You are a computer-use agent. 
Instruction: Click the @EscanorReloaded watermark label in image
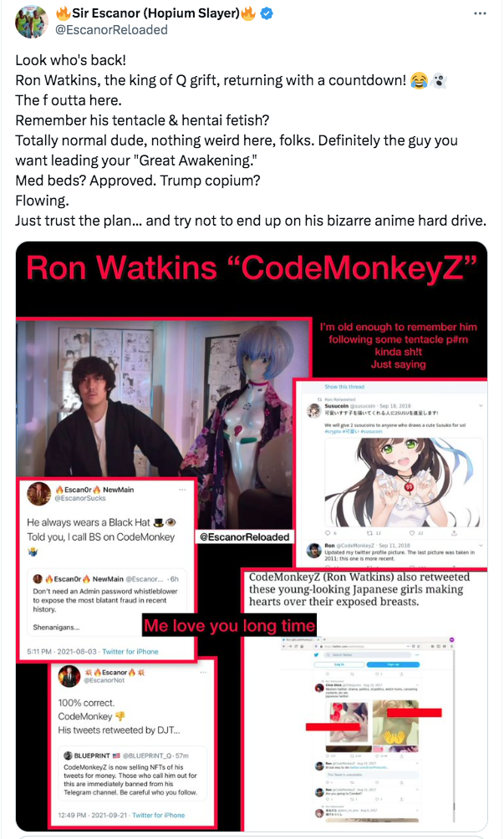(245, 536)
